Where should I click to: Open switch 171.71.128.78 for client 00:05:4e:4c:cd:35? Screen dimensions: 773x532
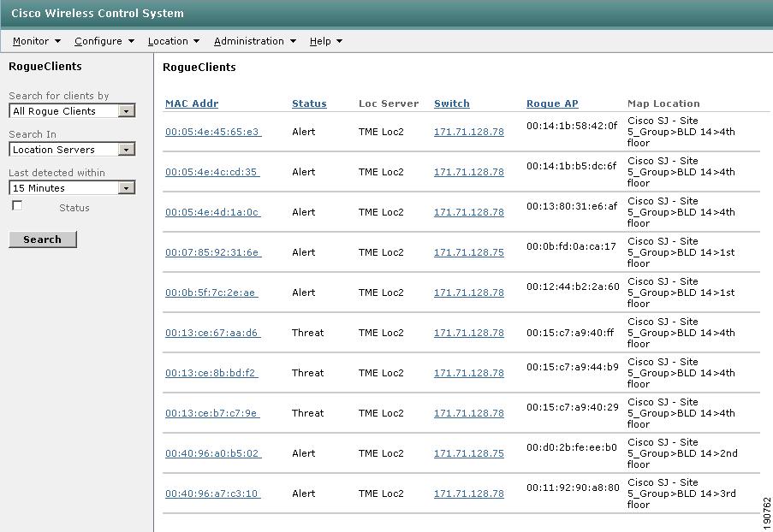469,172
